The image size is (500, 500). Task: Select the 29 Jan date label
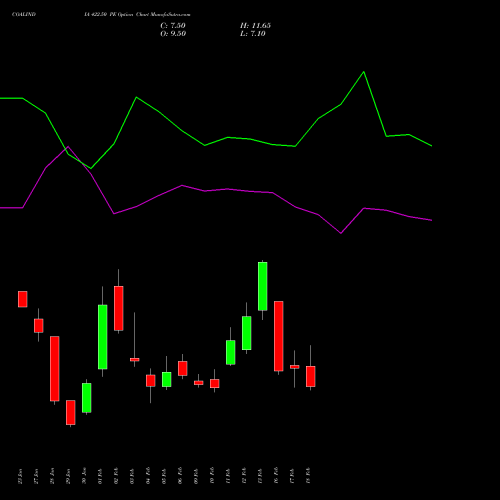(x=68, y=476)
